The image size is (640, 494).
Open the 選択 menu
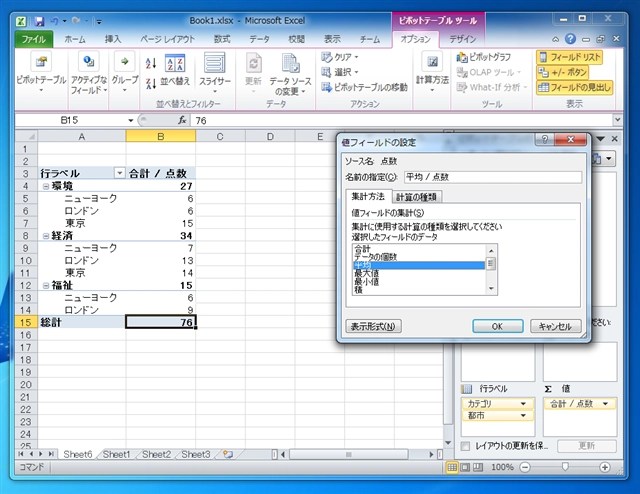(340, 72)
